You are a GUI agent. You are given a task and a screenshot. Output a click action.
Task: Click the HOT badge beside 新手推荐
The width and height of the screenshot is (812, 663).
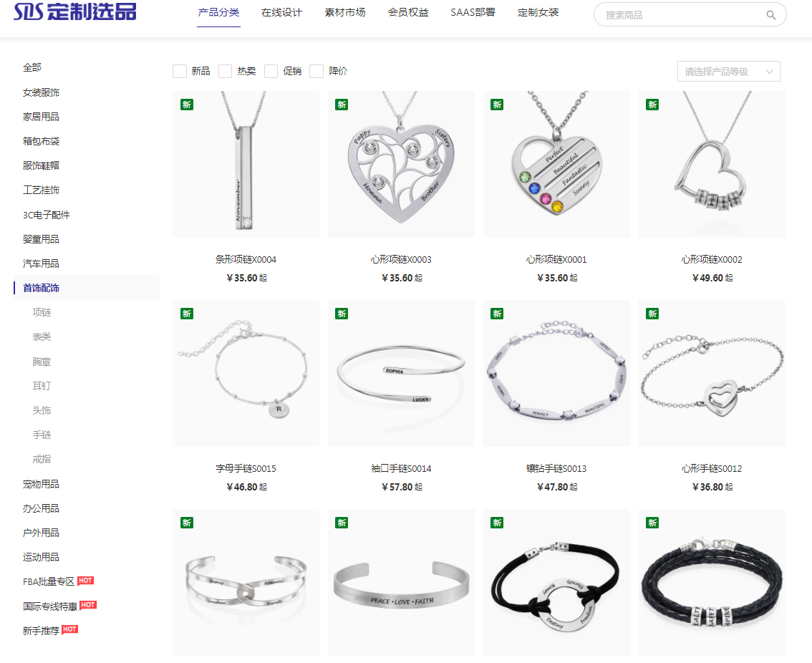69,629
